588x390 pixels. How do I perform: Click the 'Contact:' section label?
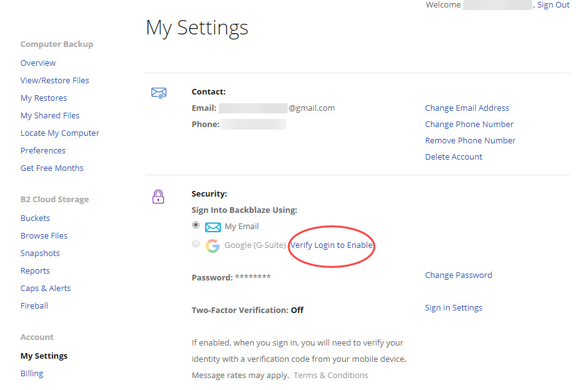pos(208,91)
